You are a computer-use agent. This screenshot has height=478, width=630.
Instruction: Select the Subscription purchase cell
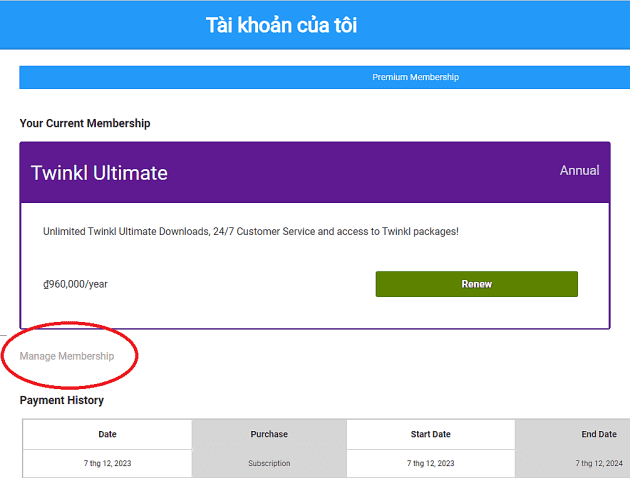point(269,463)
